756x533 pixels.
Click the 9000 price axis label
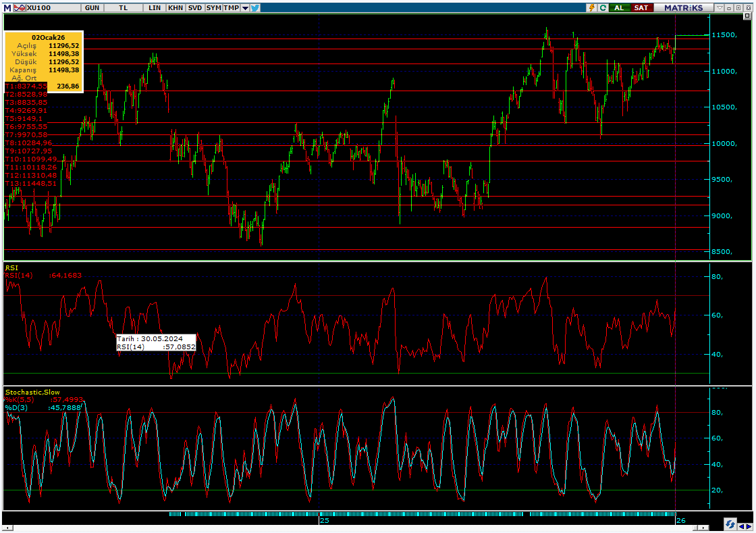722,215
